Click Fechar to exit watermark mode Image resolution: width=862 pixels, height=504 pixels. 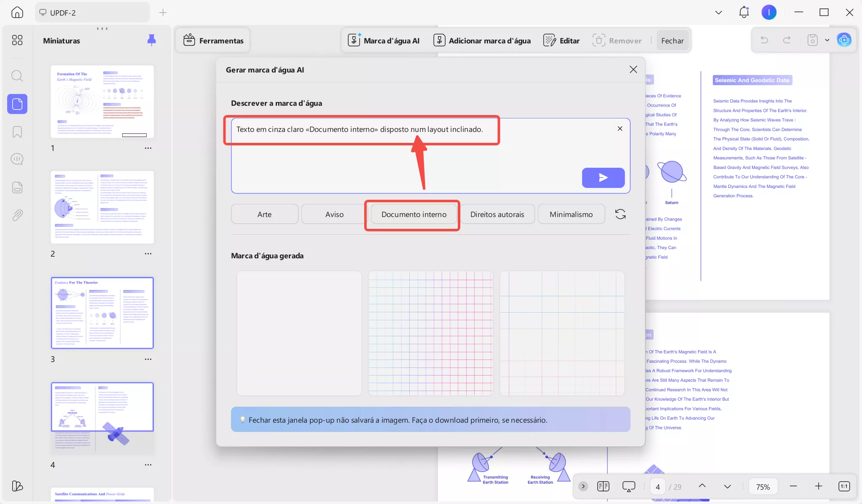[671, 40]
